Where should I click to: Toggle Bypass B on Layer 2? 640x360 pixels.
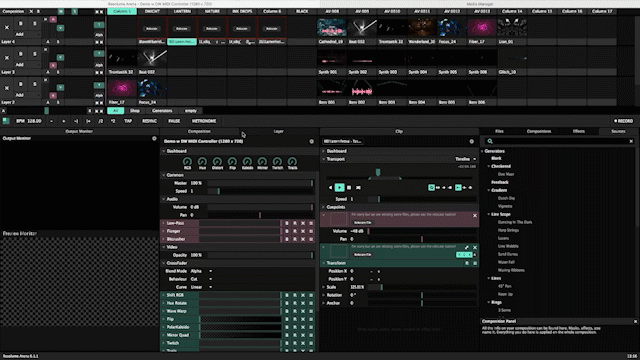[21, 84]
